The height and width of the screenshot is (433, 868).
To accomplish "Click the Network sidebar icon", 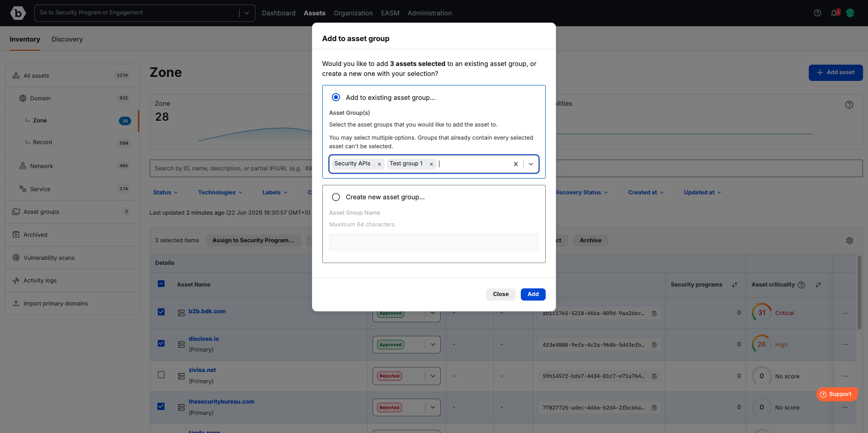I will (x=23, y=166).
